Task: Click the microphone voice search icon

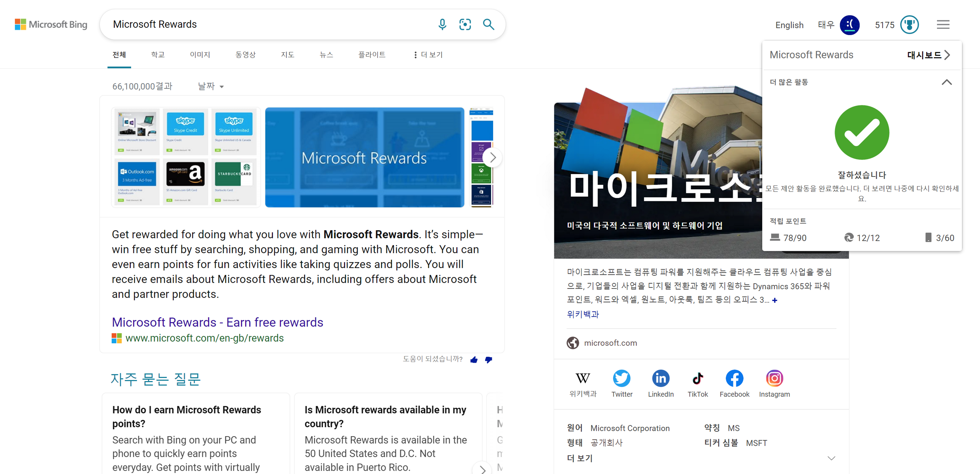Action: click(442, 24)
